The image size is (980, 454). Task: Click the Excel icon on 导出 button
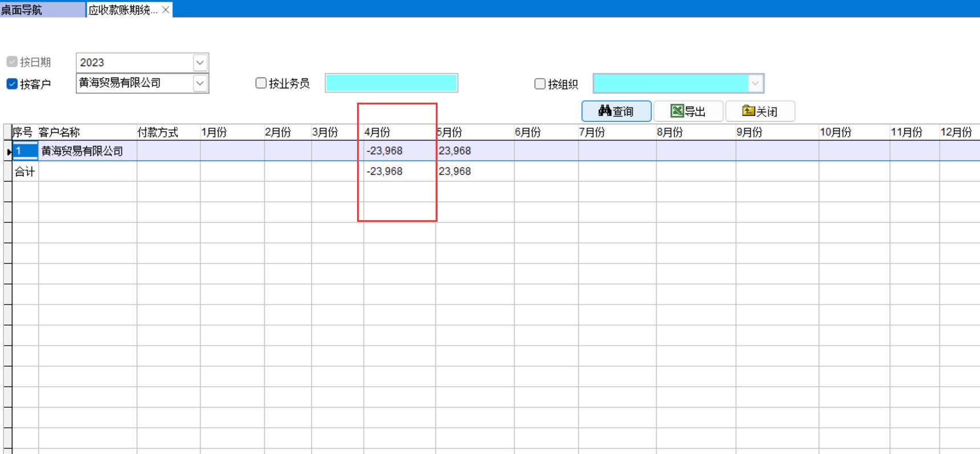677,111
